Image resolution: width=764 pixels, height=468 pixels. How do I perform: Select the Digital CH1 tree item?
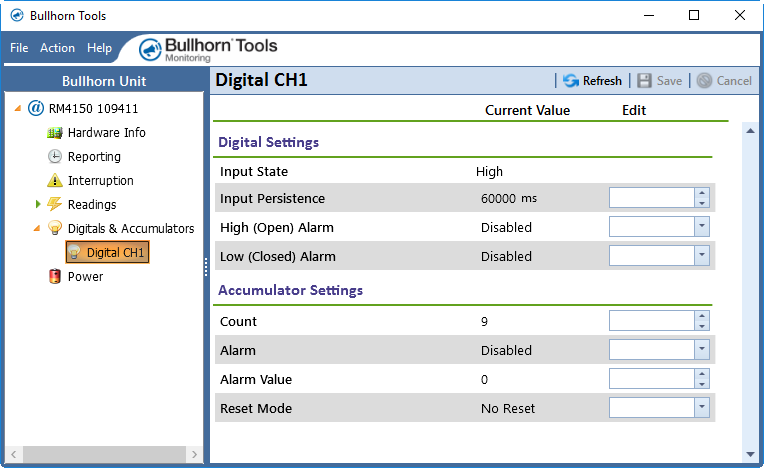pos(107,252)
